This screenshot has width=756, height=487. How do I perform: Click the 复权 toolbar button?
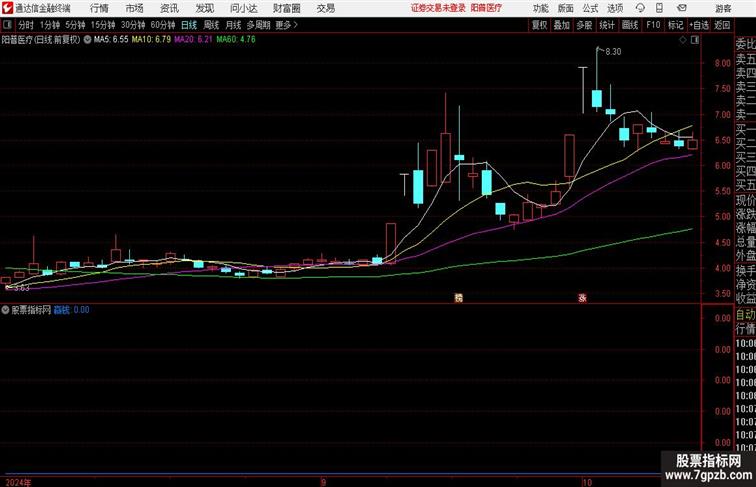click(539, 25)
